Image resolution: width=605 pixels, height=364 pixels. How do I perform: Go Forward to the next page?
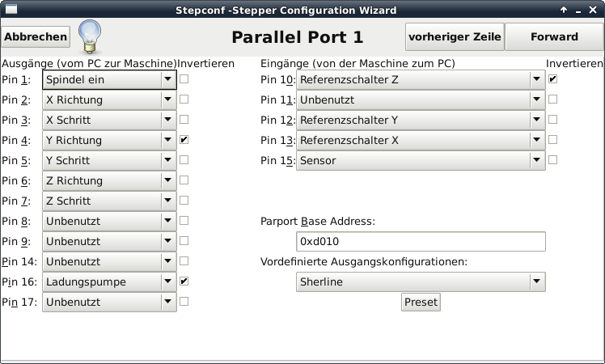click(554, 37)
